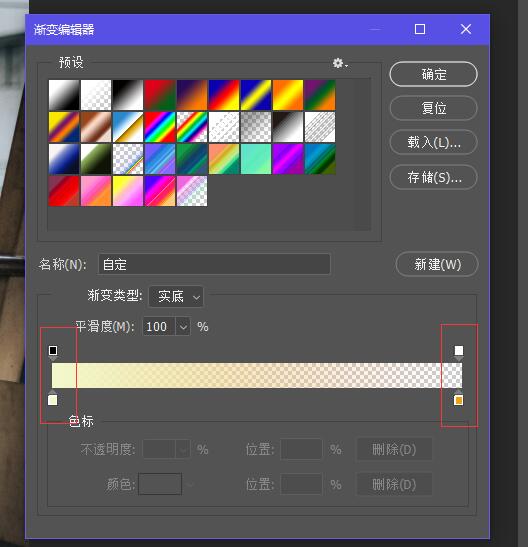528x547 pixels.
Task: Click the 存储(S)... button
Action: point(433,178)
